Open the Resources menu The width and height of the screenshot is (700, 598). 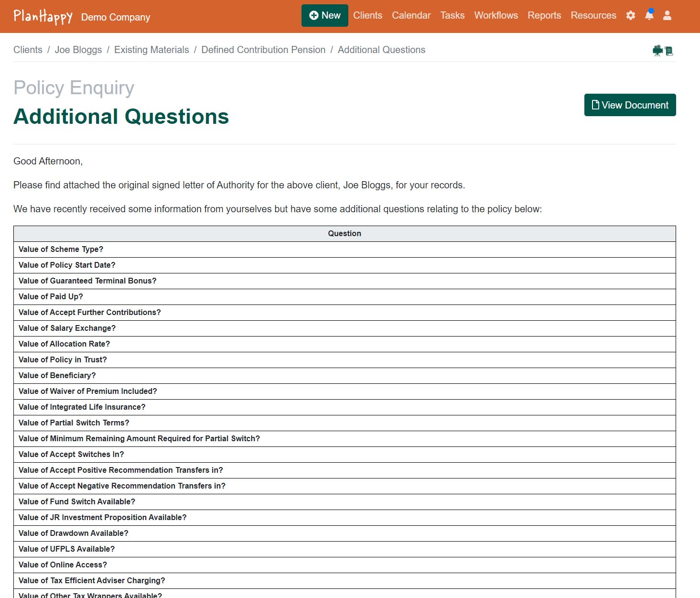(x=593, y=15)
